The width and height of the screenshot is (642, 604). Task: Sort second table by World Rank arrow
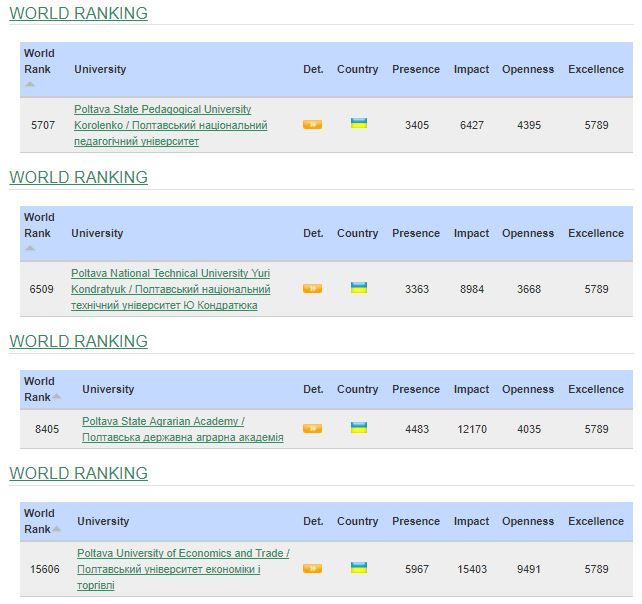point(30,249)
